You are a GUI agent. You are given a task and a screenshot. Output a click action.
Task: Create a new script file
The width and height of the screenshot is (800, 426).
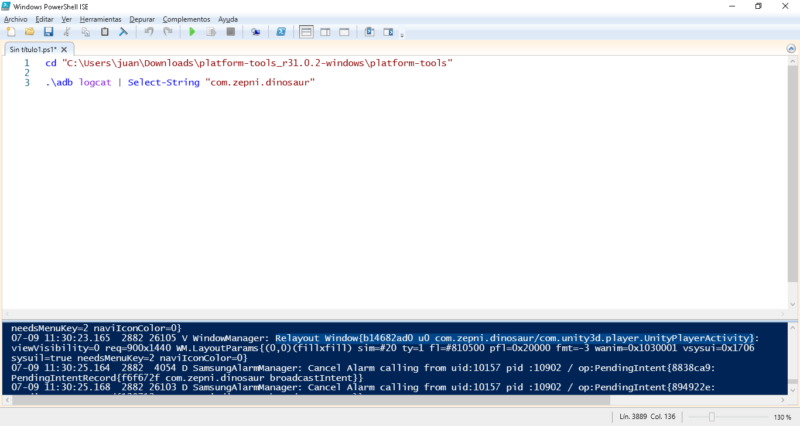(11, 32)
